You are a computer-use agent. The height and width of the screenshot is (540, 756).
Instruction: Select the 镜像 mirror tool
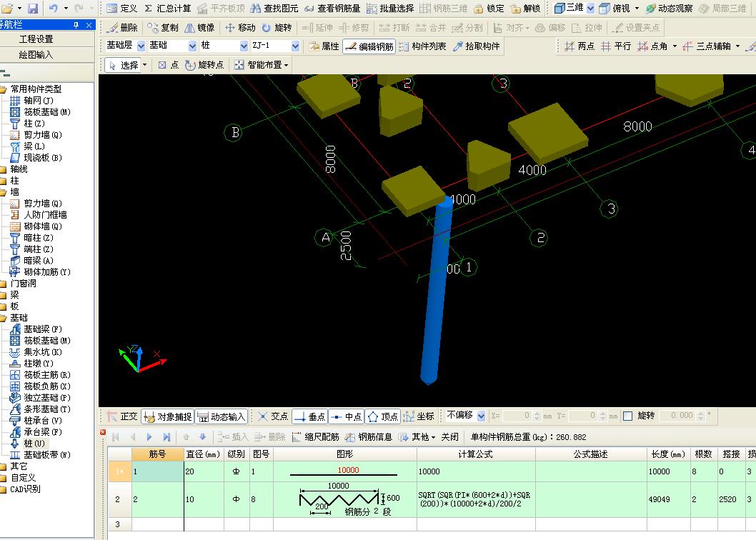199,28
